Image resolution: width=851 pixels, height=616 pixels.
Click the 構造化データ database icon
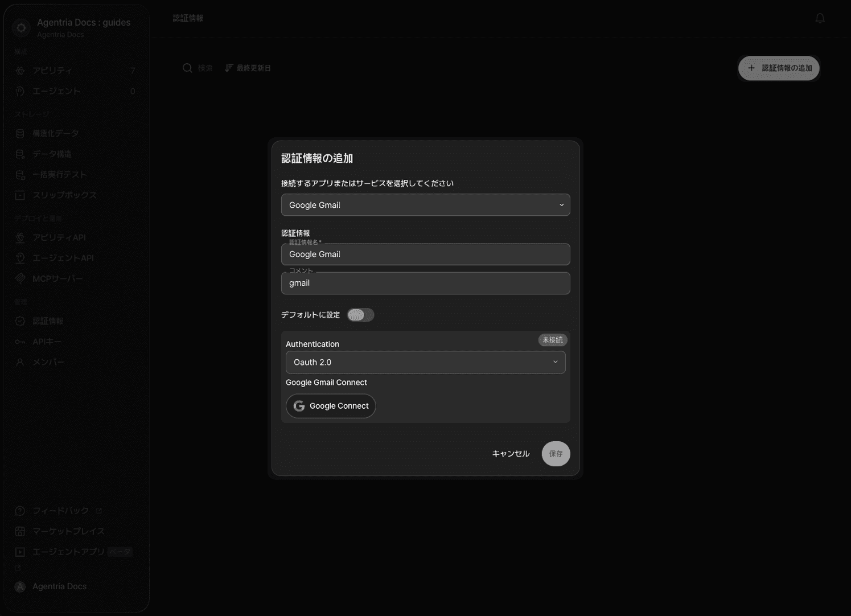click(20, 133)
